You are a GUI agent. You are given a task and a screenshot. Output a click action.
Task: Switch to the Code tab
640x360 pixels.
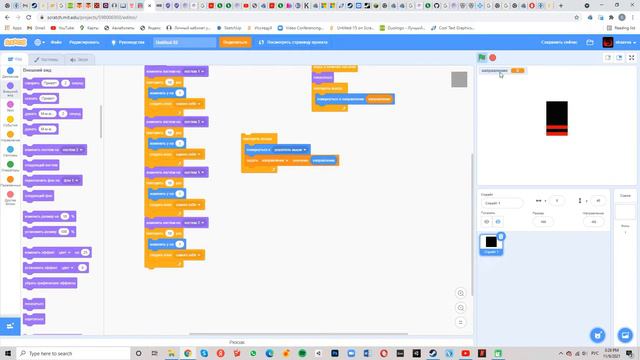click(15, 59)
